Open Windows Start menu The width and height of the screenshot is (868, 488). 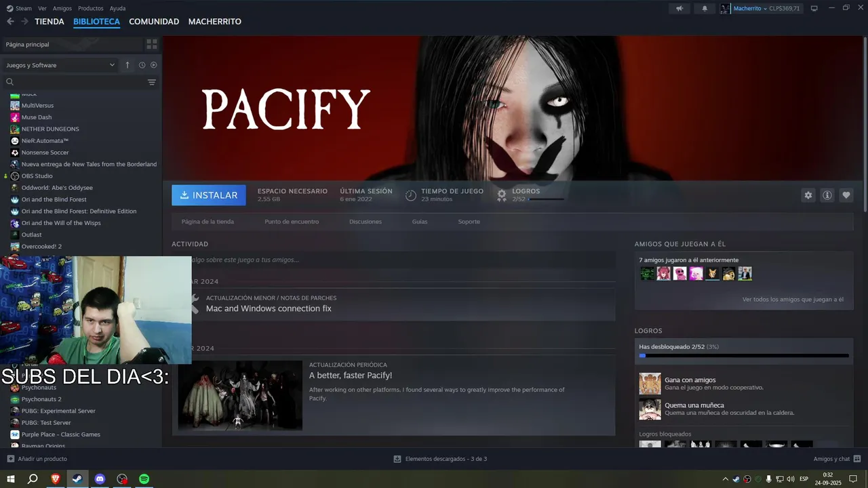(11, 479)
